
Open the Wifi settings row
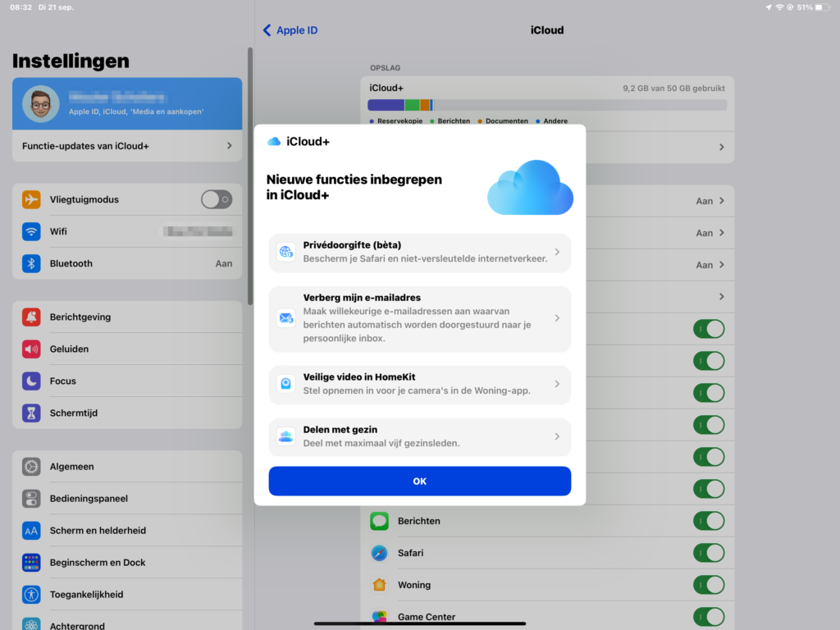[x=127, y=231]
